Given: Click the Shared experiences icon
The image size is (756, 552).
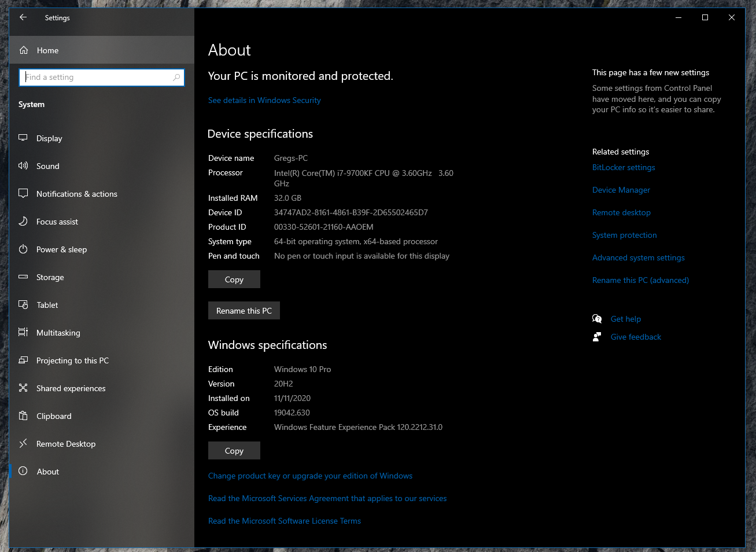Looking at the screenshot, I should (23, 388).
